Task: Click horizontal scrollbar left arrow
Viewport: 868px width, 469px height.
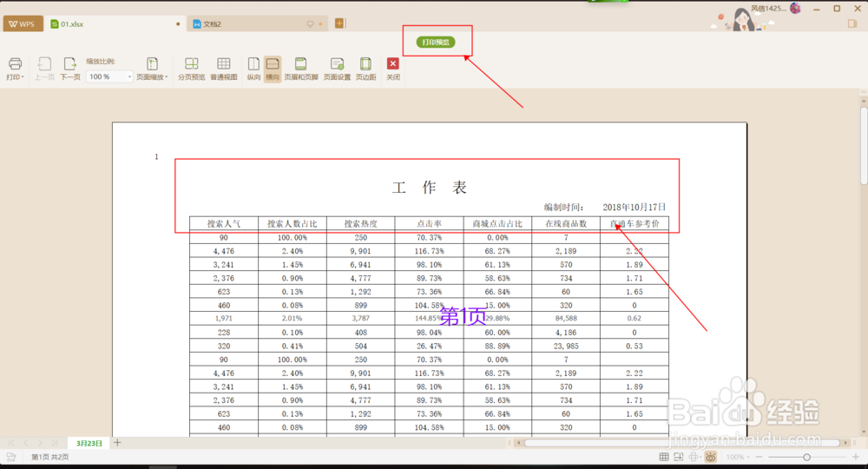Action: coord(518,442)
